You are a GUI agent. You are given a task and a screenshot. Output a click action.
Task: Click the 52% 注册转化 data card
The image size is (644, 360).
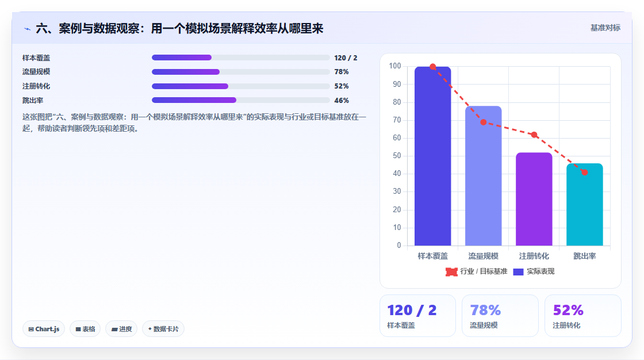pyautogui.click(x=583, y=316)
